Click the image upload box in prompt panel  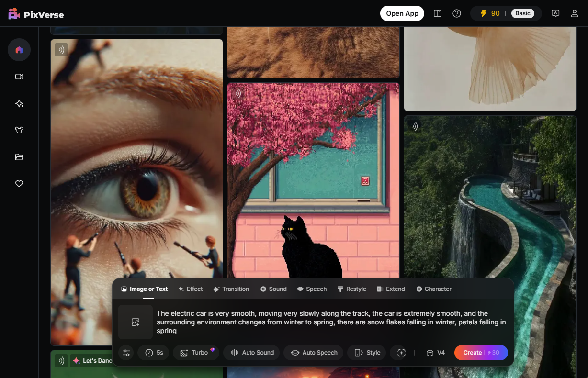tap(136, 322)
